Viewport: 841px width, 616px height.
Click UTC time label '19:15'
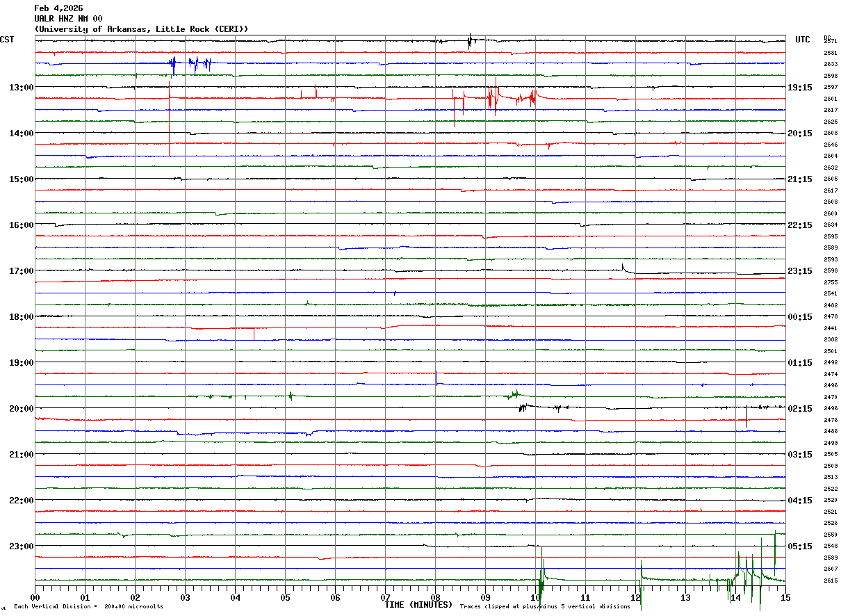[x=800, y=88]
